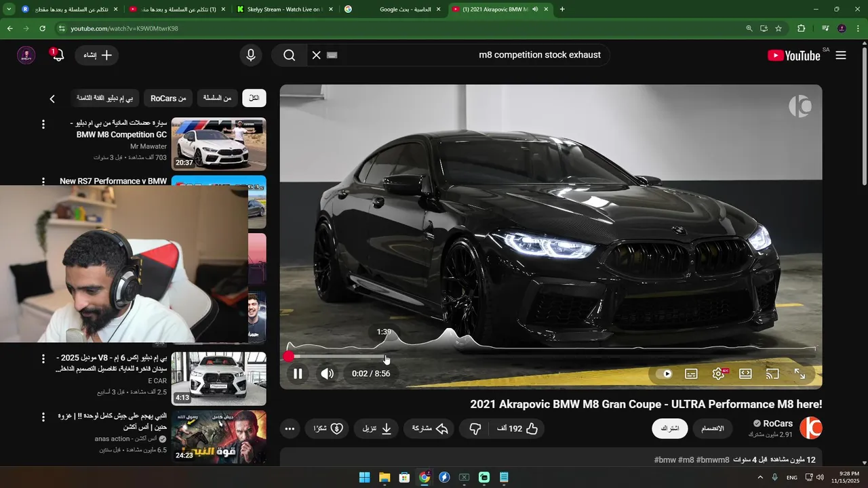Send thanks via the شكرًا button
This screenshot has height=488, width=868.
[x=328, y=428]
